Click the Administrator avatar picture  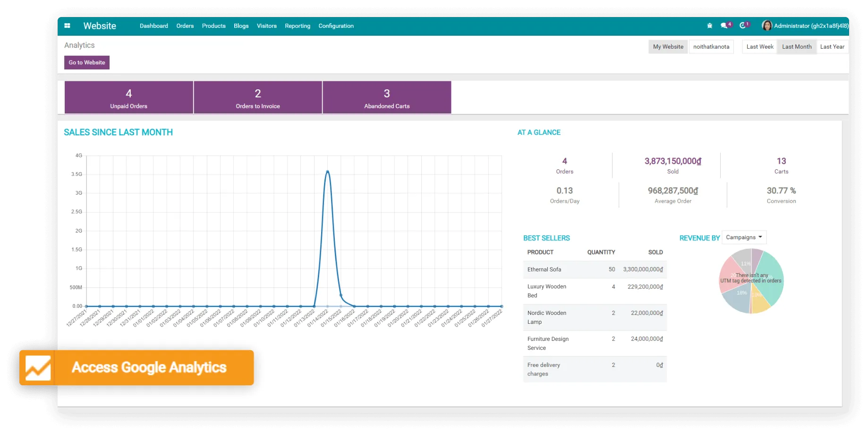(x=767, y=26)
